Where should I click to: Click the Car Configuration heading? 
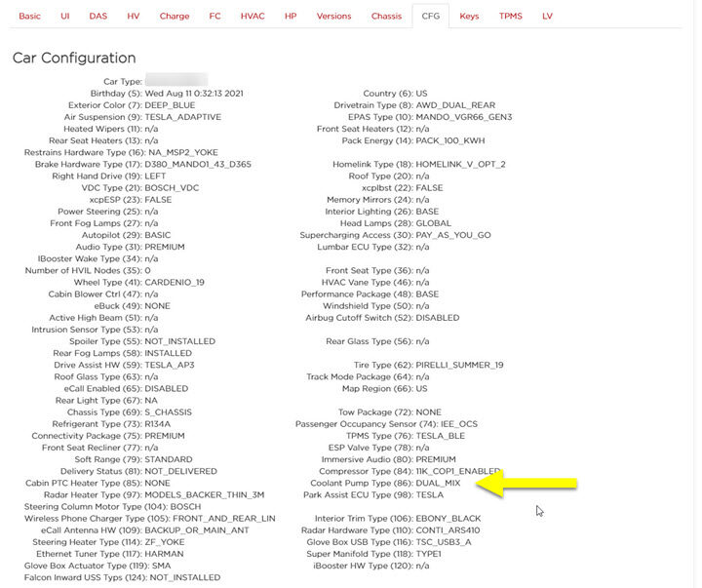74,59
